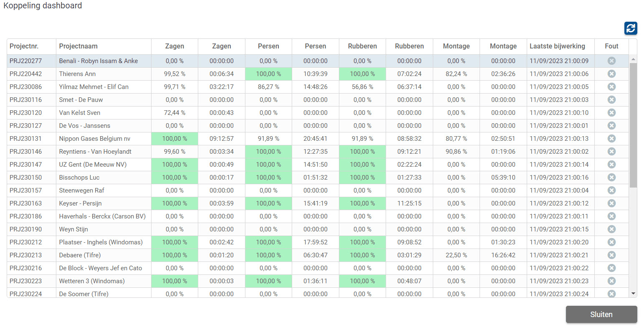Click the Fout icon for UZ Gent (De Meeuw NV)
Screen dimensions: 644x330
tap(611, 165)
